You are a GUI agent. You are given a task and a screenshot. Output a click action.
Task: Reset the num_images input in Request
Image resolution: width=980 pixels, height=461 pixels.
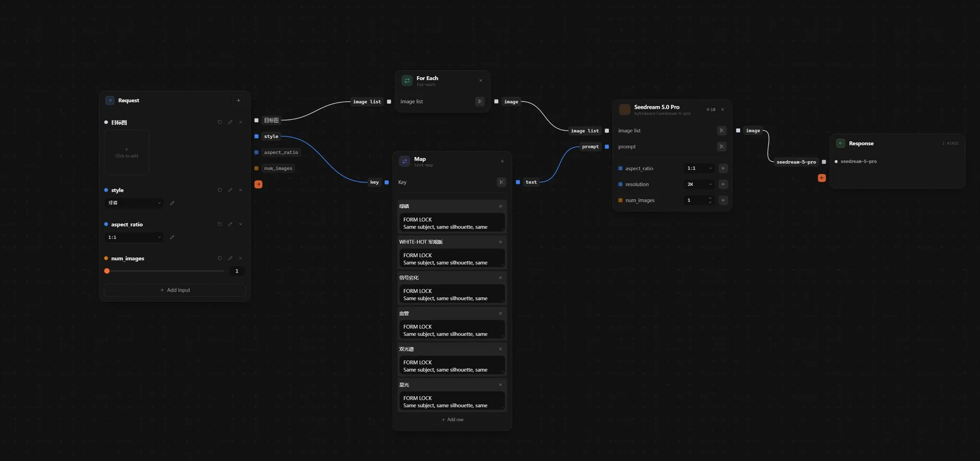pyautogui.click(x=219, y=258)
